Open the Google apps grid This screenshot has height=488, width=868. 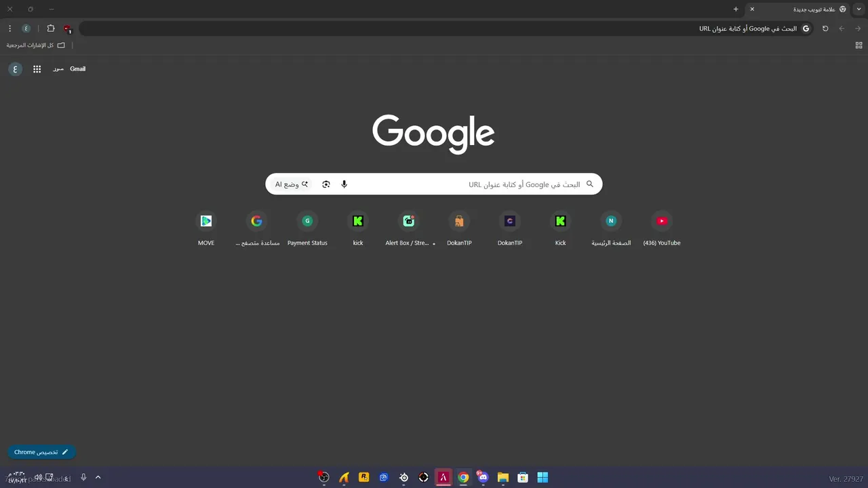(x=37, y=69)
